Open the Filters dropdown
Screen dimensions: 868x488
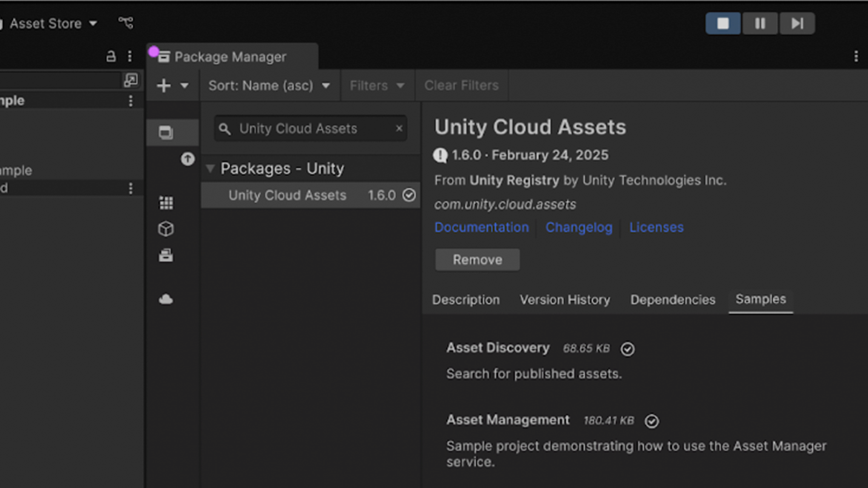(x=377, y=85)
